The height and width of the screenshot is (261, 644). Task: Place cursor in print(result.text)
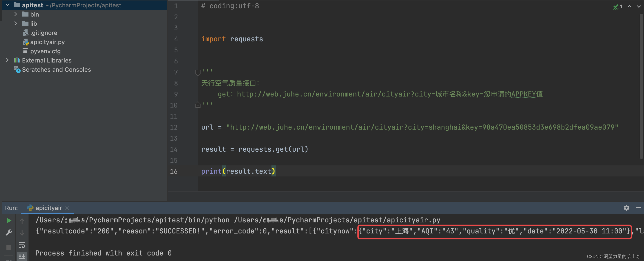pyautogui.click(x=238, y=171)
